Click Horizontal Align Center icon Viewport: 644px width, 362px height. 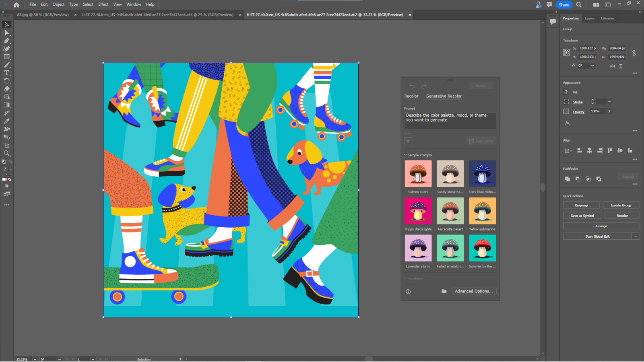(589, 150)
